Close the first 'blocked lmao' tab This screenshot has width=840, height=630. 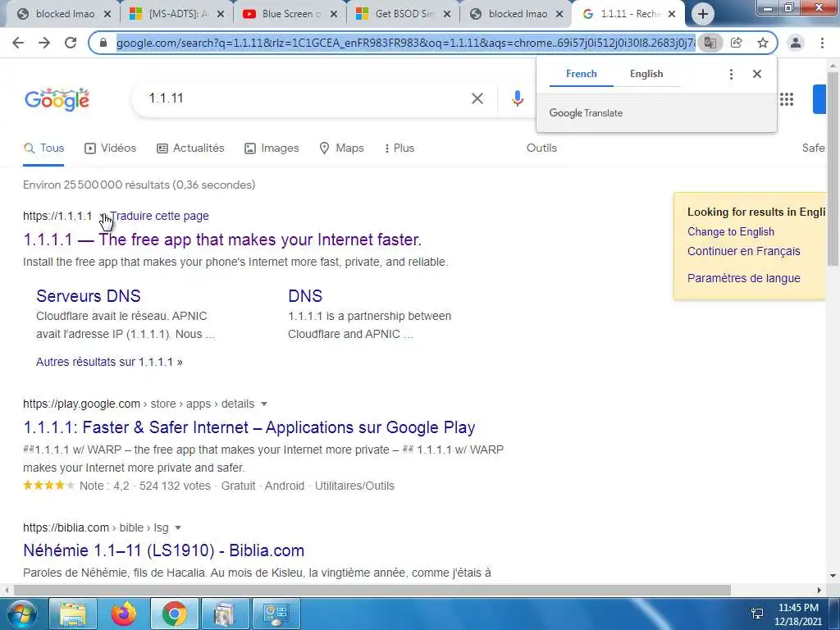[x=107, y=14]
